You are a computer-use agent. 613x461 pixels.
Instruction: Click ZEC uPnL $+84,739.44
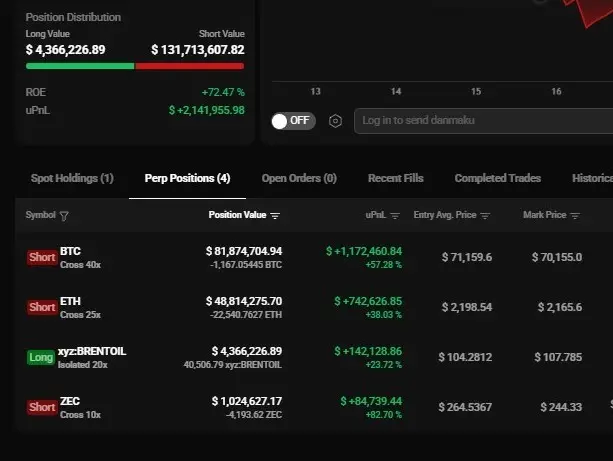click(x=371, y=401)
